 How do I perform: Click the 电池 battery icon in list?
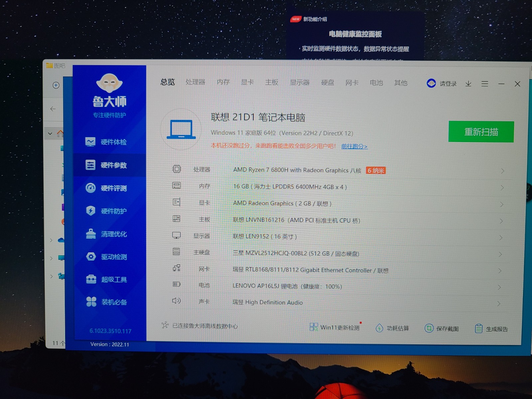[177, 284]
